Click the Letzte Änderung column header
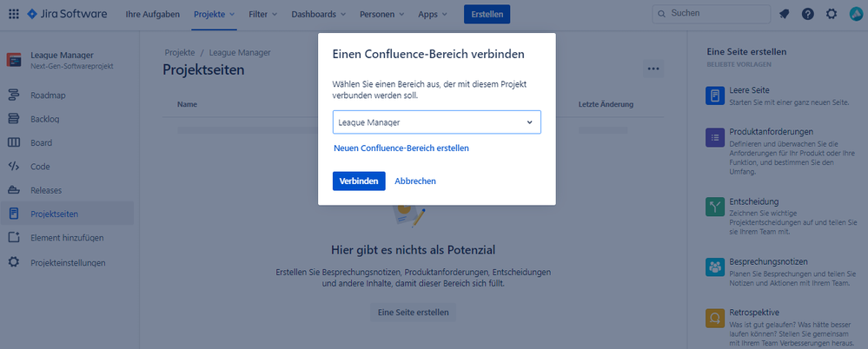Image resolution: width=868 pixels, height=349 pixels. (606, 104)
